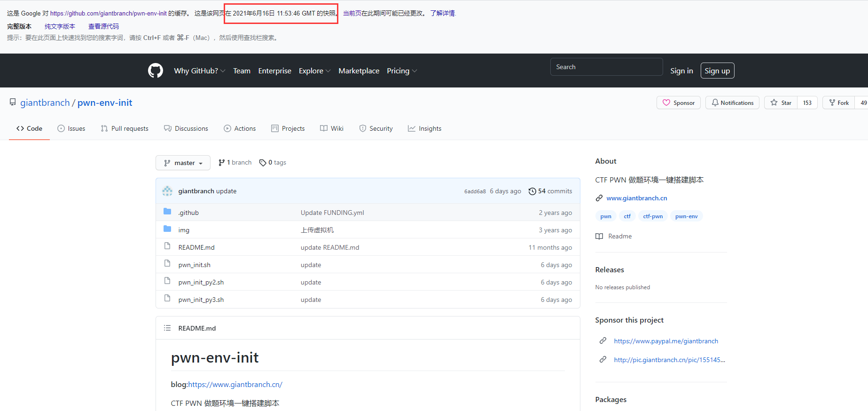The height and width of the screenshot is (411, 868).
Task: Click the link icon beside www.giantbranch.cn
Action: (x=599, y=198)
